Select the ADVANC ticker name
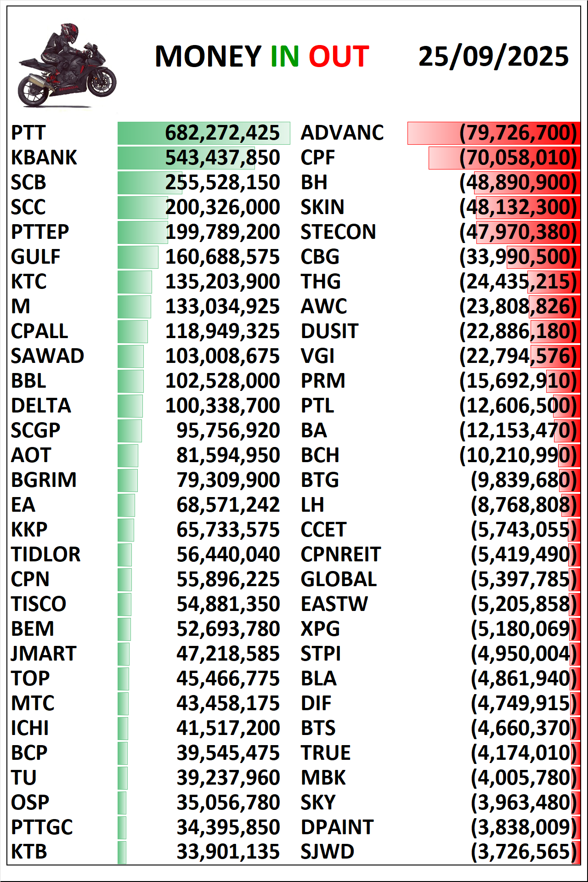The height and width of the screenshot is (882, 588). click(342, 133)
